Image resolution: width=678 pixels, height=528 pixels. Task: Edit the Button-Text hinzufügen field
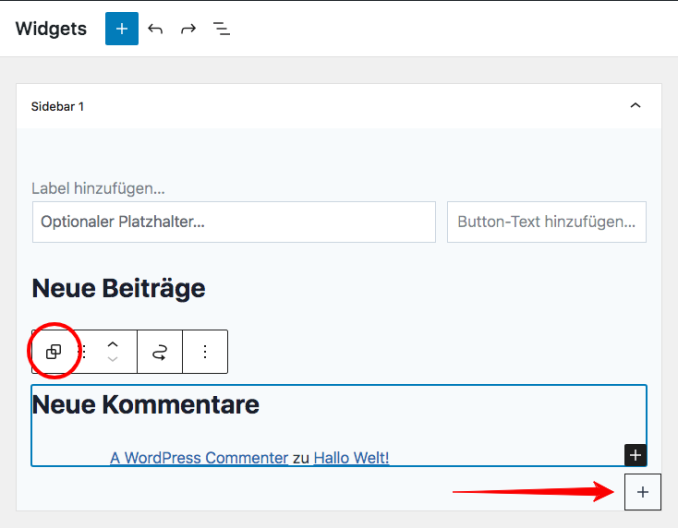point(547,222)
